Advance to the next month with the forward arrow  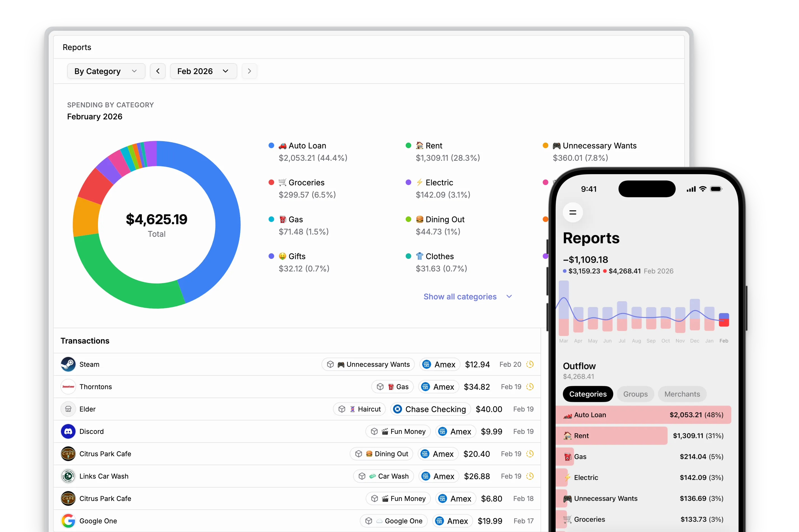coord(249,71)
